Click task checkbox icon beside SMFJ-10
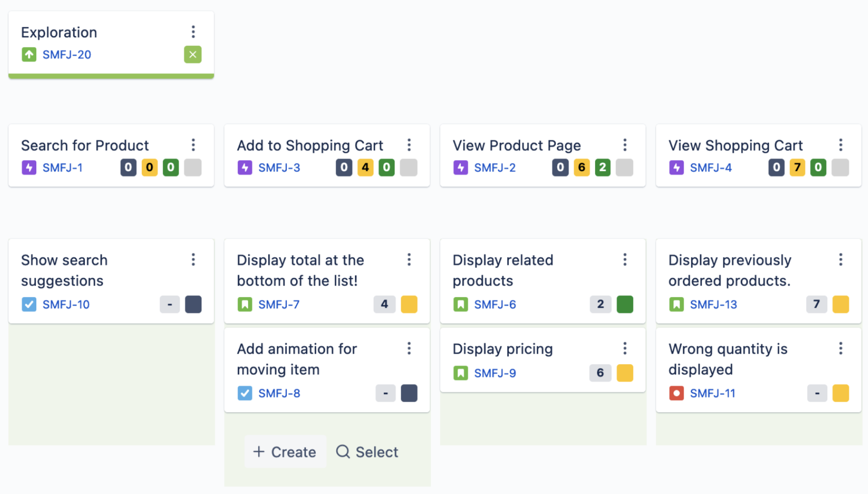Viewport: 868px width, 494px height. click(x=29, y=304)
